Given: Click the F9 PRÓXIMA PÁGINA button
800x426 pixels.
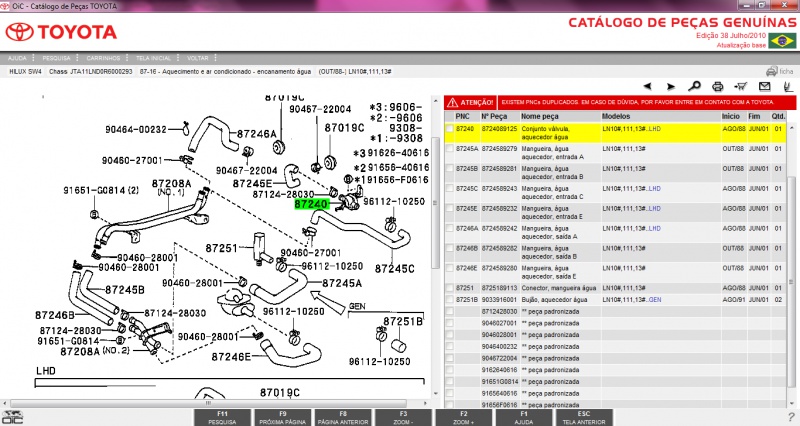Looking at the screenshot, I should click(x=283, y=417).
